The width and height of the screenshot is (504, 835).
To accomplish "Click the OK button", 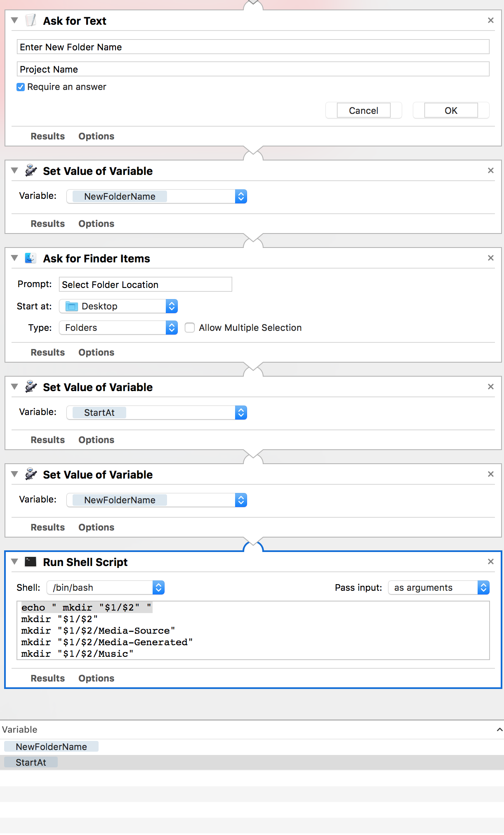I will (x=451, y=111).
